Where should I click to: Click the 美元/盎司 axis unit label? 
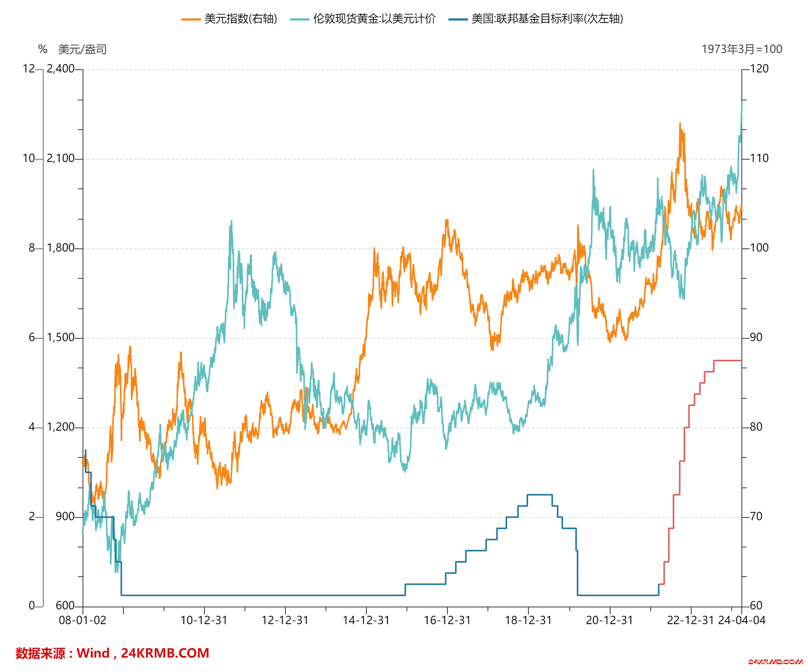click(82, 49)
